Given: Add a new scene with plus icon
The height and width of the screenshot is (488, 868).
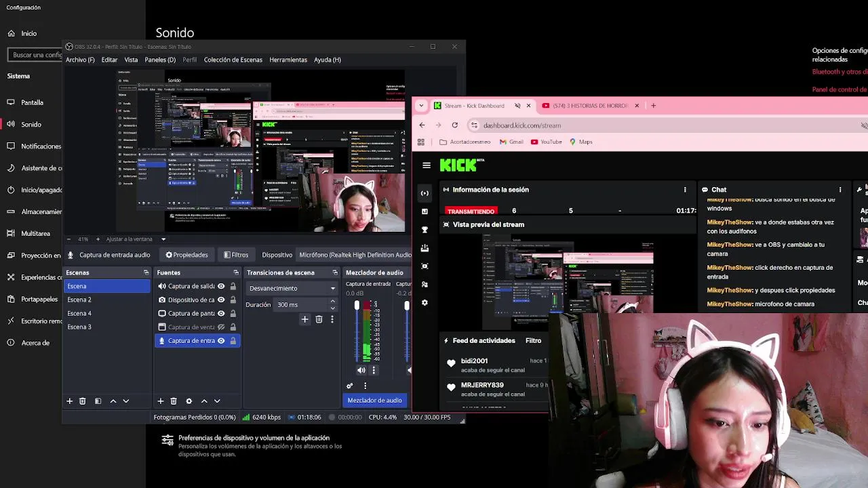Looking at the screenshot, I should coord(69,401).
